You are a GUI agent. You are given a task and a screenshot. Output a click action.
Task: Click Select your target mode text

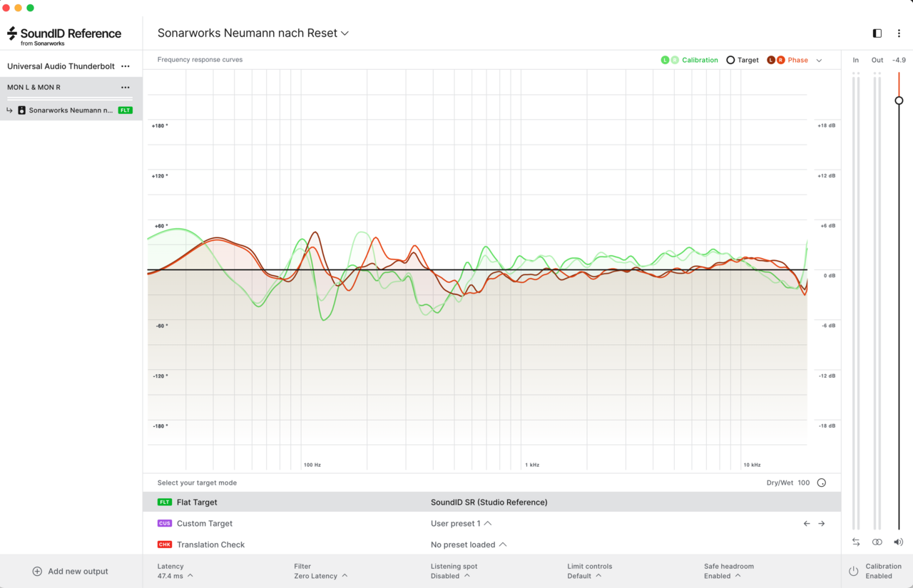coord(197,483)
